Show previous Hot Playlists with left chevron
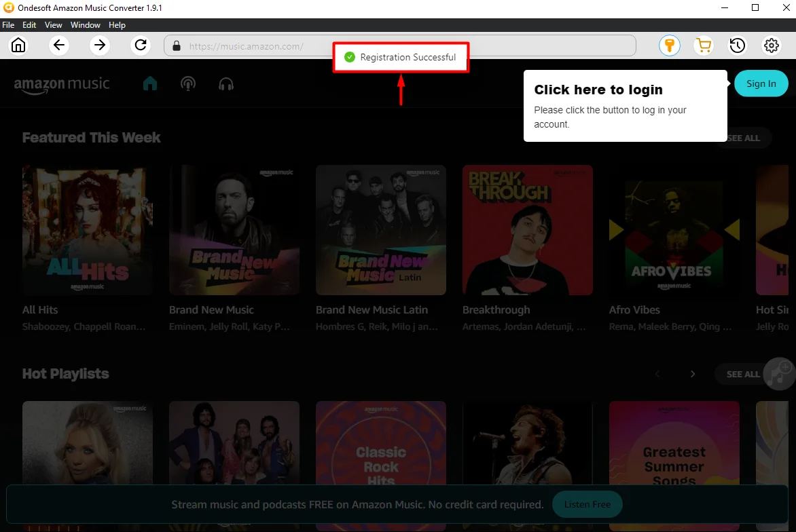Image resolution: width=796 pixels, height=532 pixels. point(657,375)
